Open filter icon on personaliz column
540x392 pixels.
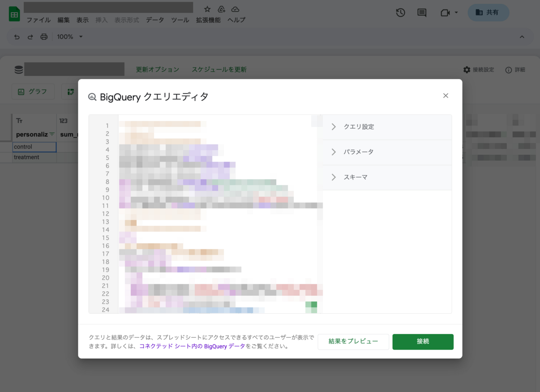click(x=52, y=134)
